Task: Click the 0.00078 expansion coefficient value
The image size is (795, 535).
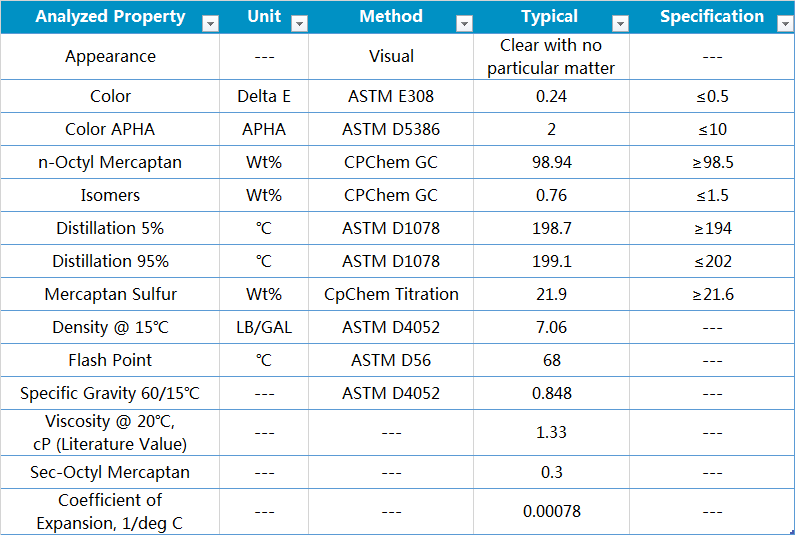Action: tap(551, 511)
